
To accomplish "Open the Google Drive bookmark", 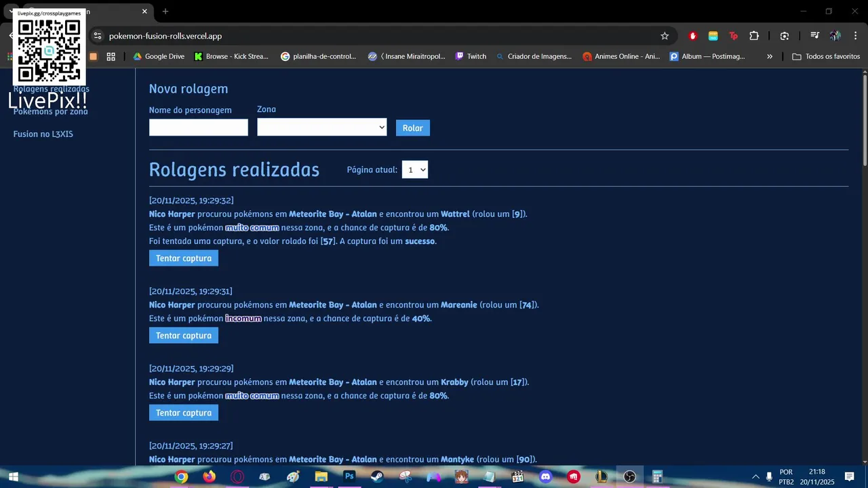I will coord(158,56).
